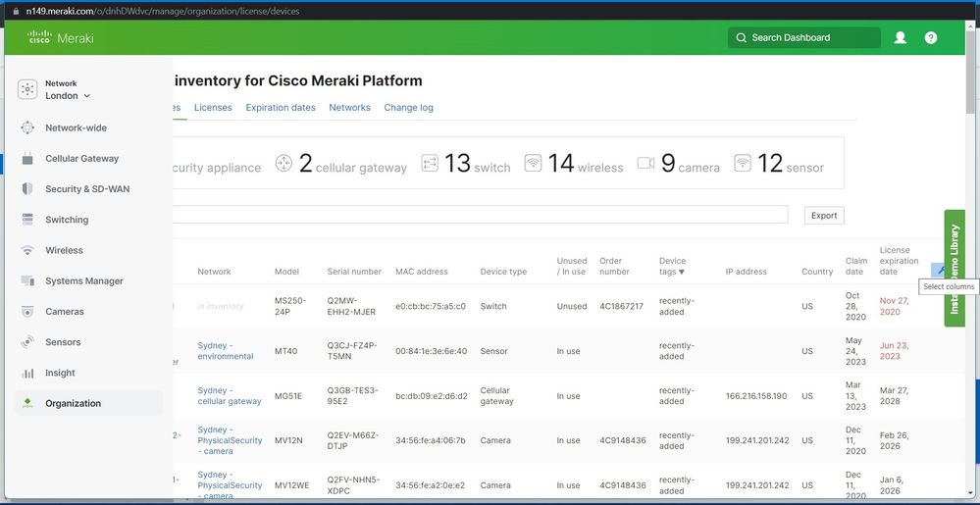Click the Wireless wifi sidebar icon
This screenshot has height=505, width=980.
[x=27, y=250]
